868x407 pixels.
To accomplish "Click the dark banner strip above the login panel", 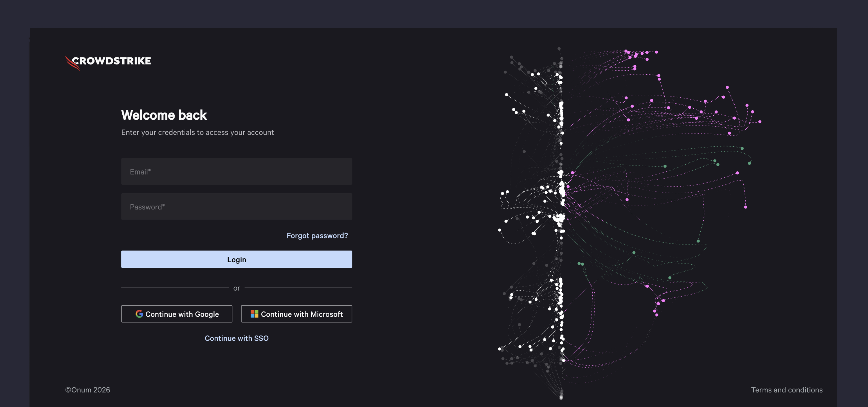I will (434, 14).
